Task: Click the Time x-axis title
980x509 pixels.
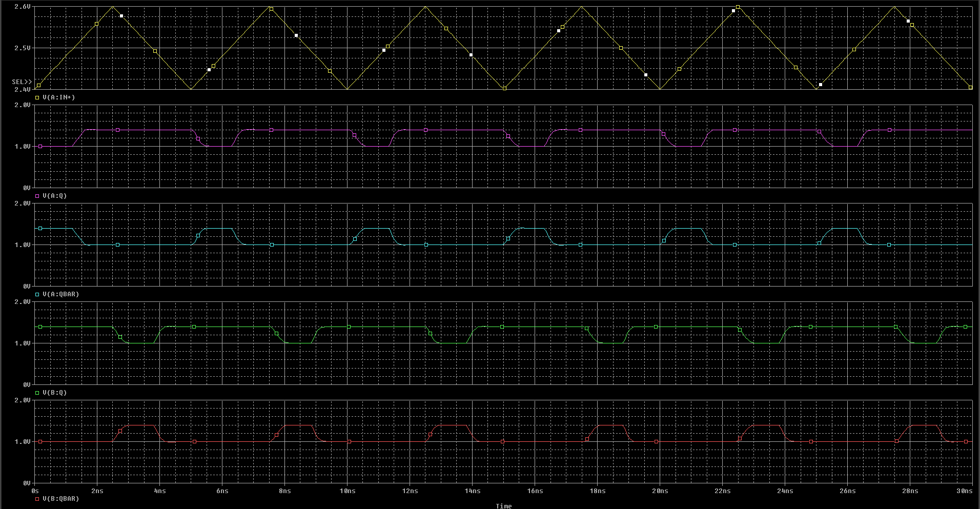Action: (x=503, y=506)
